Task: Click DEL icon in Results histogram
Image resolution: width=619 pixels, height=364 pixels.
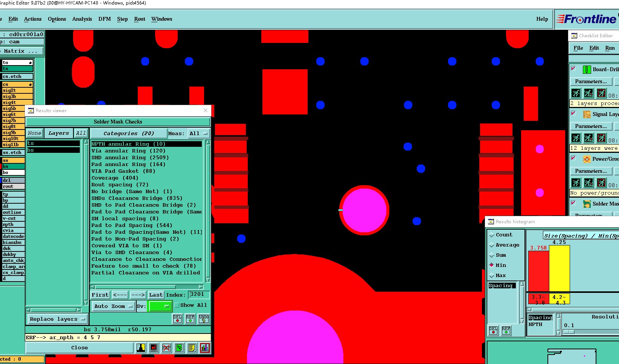Action: [x=493, y=330]
